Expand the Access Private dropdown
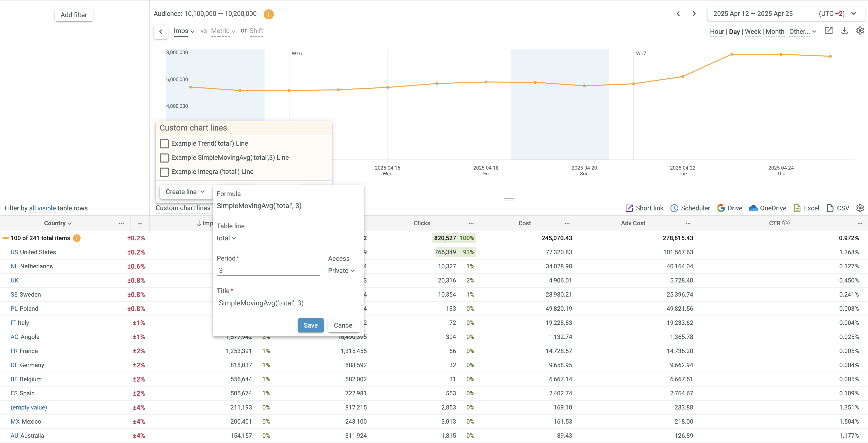The image size is (868, 443). (341, 271)
